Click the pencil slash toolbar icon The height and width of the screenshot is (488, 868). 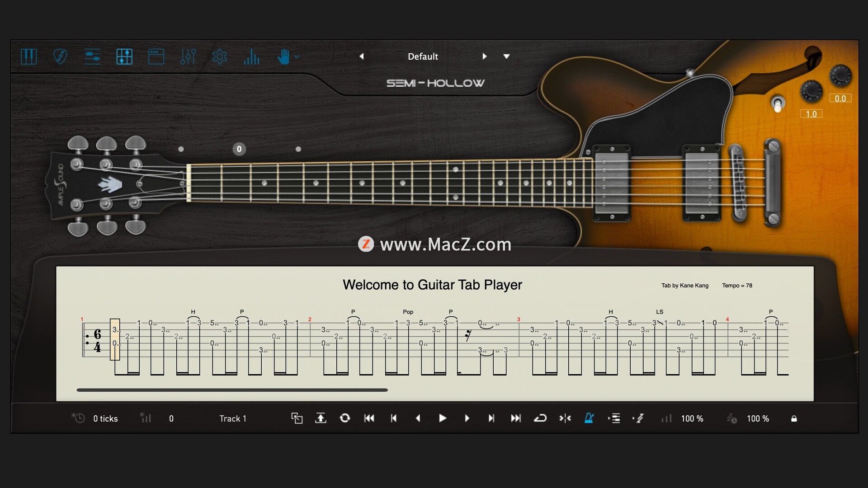point(638,418)
